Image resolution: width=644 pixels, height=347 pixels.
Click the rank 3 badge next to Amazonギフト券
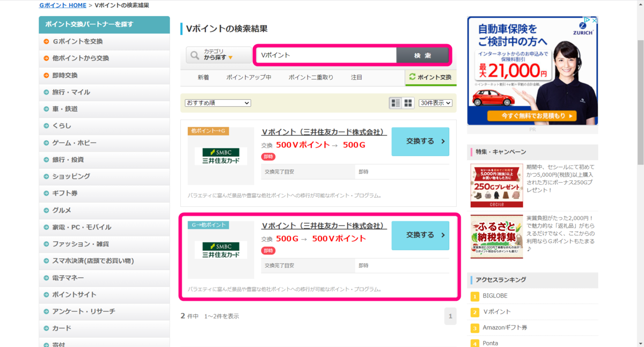[474, 328]
